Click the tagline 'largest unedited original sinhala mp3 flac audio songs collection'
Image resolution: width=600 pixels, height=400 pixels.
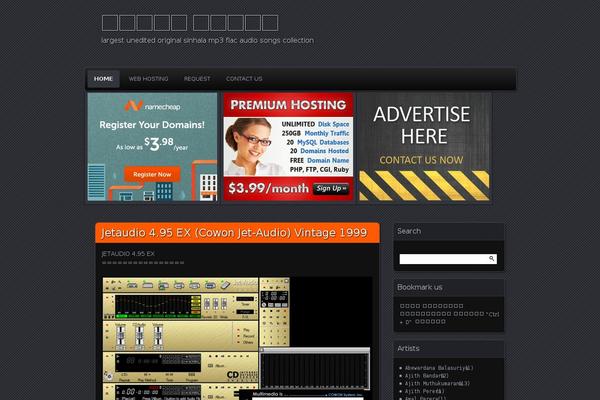tap(207, 40)
